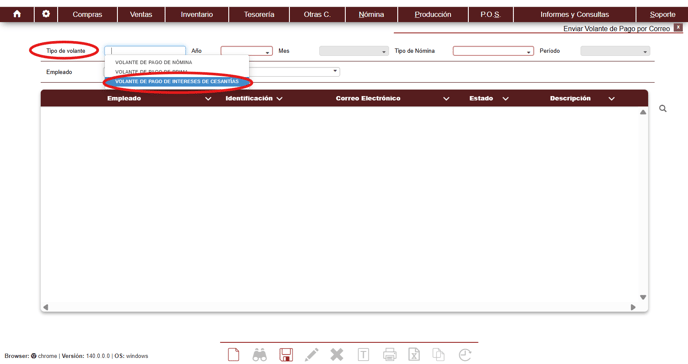Focus the Tipo de volante input field
The width and height of the screenshot is (688, 364).
[145, 51]
